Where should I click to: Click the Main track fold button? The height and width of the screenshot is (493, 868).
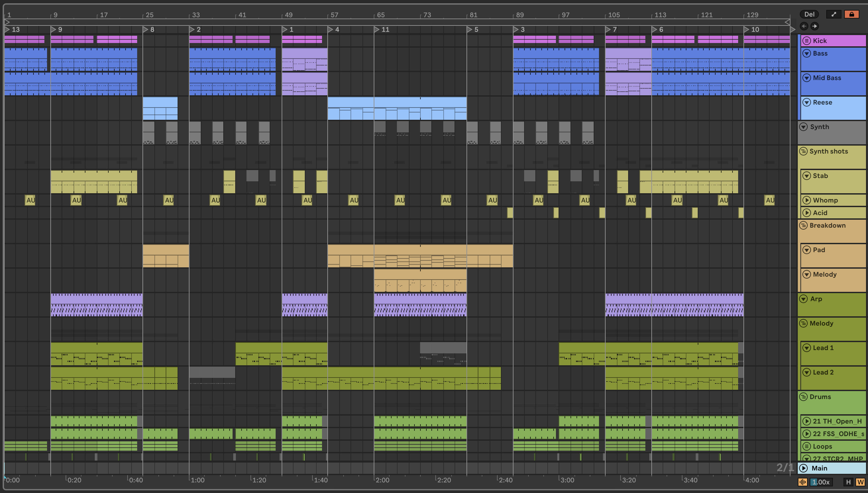(804, 468)
